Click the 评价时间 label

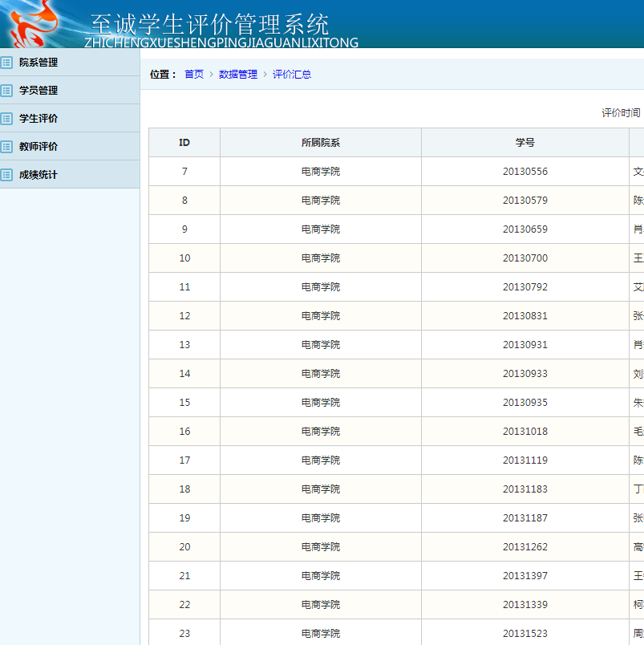click(621, 112)
